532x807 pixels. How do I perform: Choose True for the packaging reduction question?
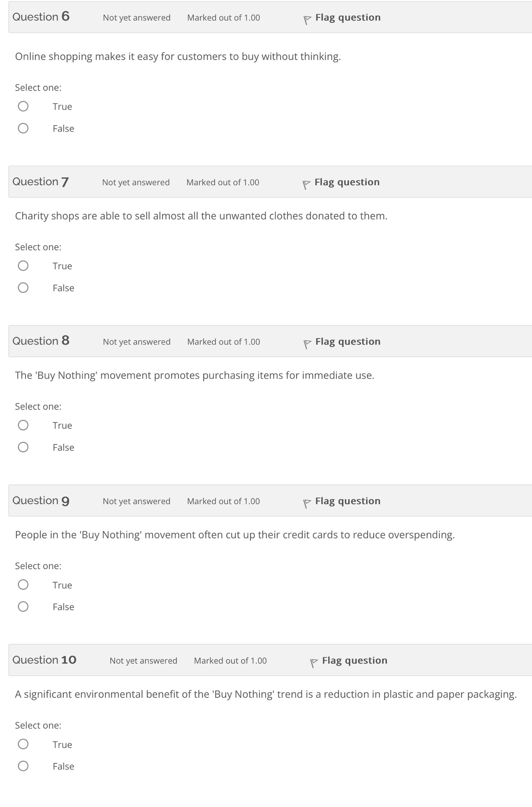(23, 744)
